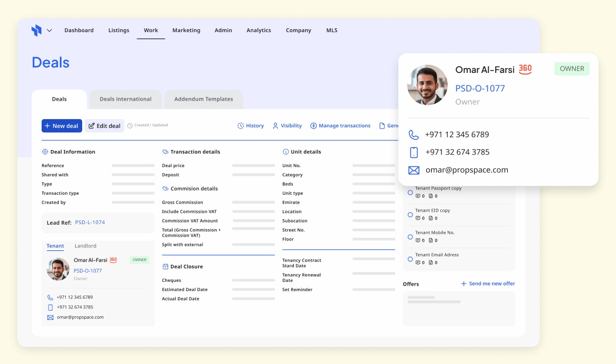This screenshot has height=364, width=616.
Task: Open the Dashboard menu
Action: click(x=79, y=30)
